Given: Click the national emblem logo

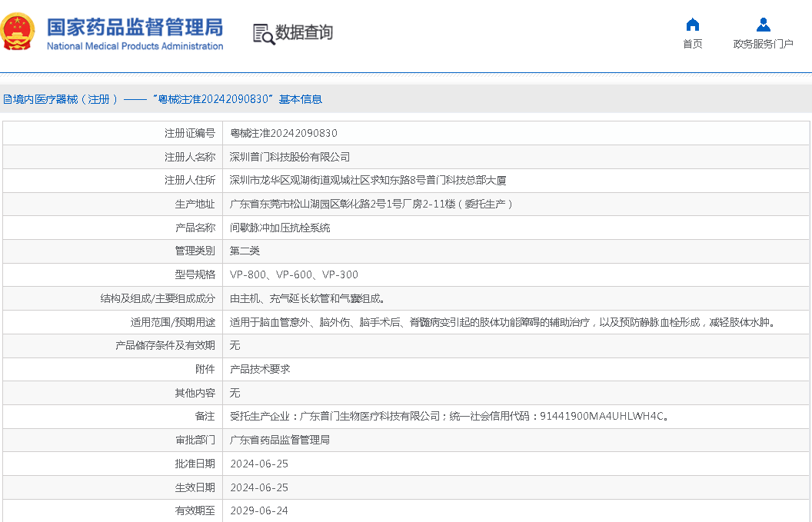Looking at the screenshot, I should (x=18, y=32).
